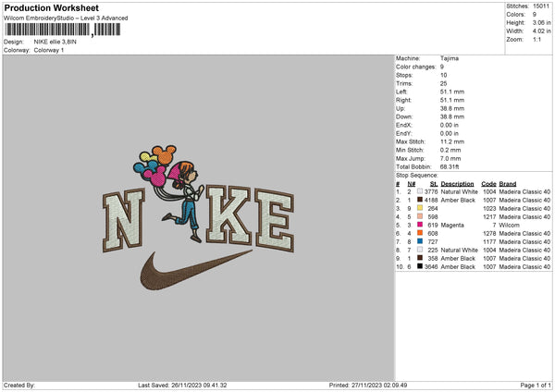The width and height of the screenshot is (555, 392).
Task: Select the Max Jump value 7.0 mm
Action: tap(450, 158)
